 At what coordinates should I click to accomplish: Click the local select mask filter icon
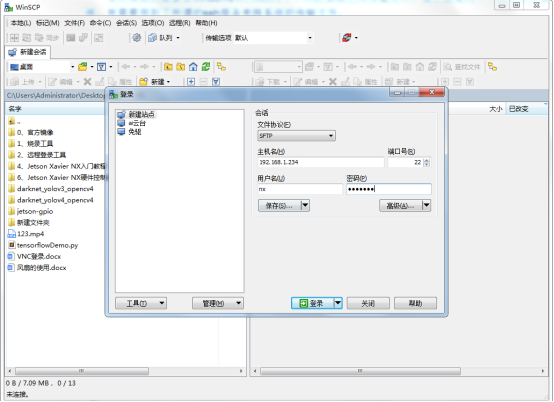coord(216,82)
